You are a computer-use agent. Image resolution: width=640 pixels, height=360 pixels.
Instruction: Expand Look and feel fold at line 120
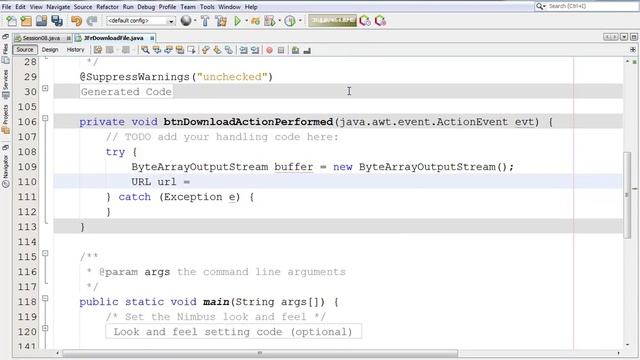coord(45,328)
